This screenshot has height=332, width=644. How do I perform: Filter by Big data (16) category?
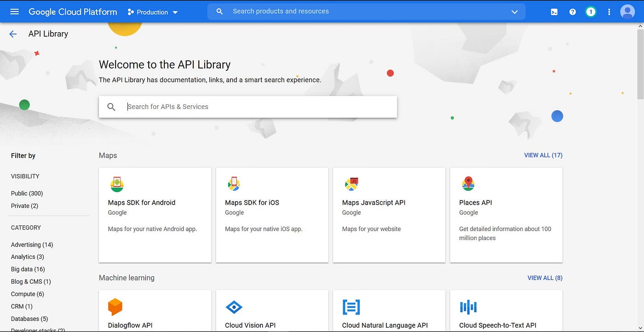point(28,269)
